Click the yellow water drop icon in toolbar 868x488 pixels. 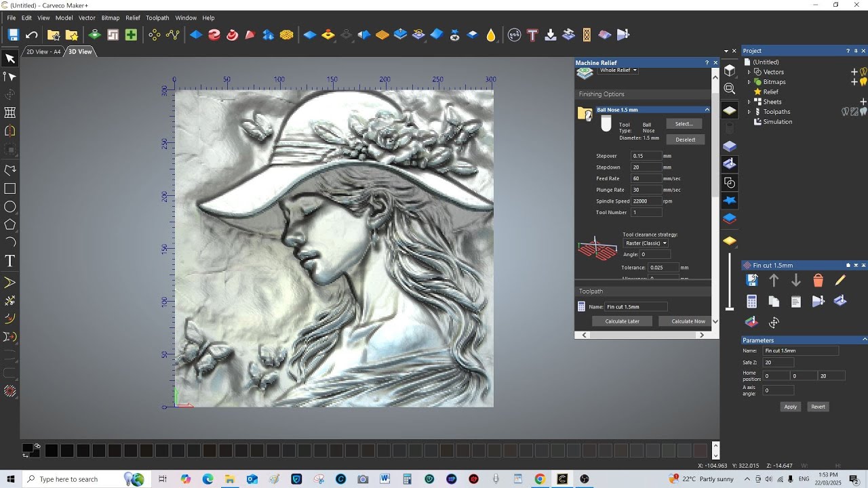(x=491, y=35)
